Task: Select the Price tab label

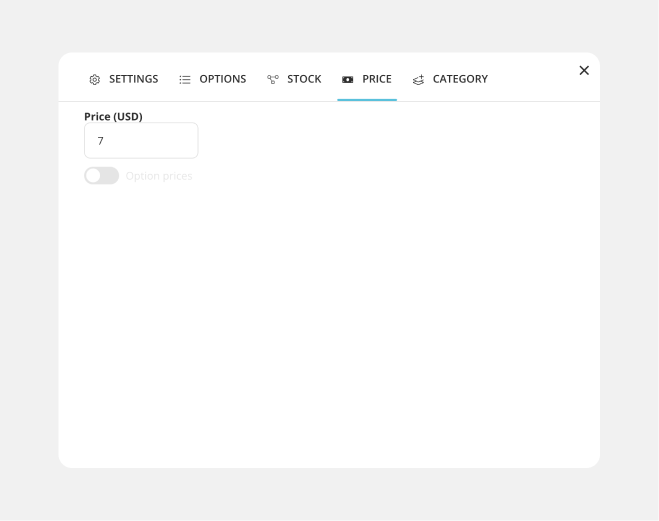Action: [x=377, y=79]
